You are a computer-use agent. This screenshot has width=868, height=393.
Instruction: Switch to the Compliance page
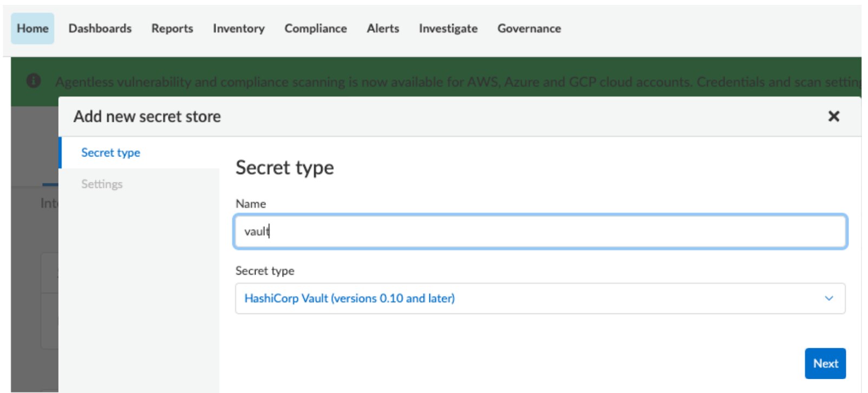(315, 29)
